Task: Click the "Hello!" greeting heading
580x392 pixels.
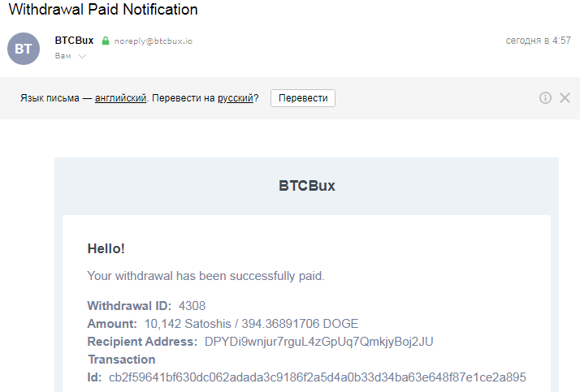Action: point(106,249)
